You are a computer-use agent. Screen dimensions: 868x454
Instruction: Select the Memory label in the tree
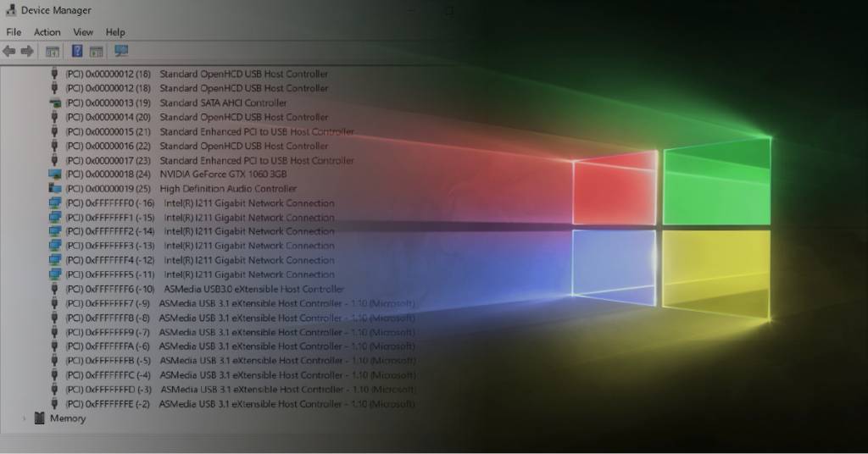[68, 418]
